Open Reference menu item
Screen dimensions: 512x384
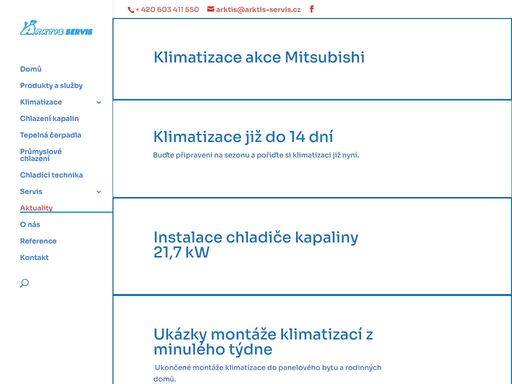(38, 241)
